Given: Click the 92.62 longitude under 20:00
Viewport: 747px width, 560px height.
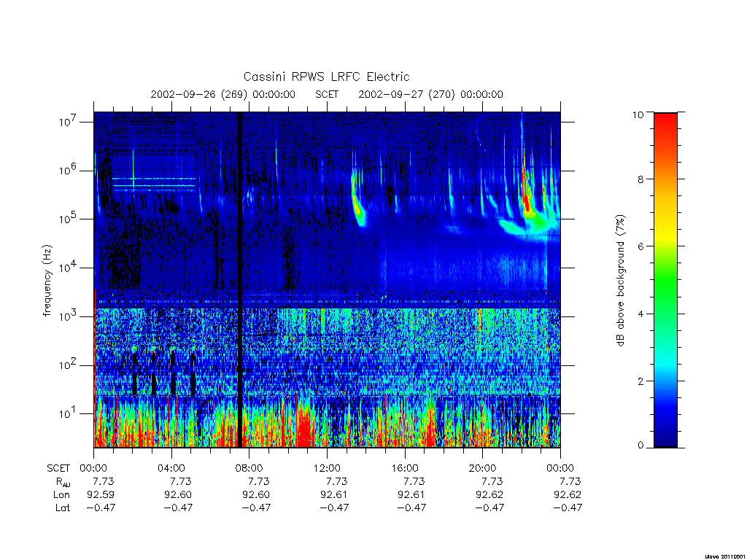Looking at the screenshot, I should click(489, 495).
